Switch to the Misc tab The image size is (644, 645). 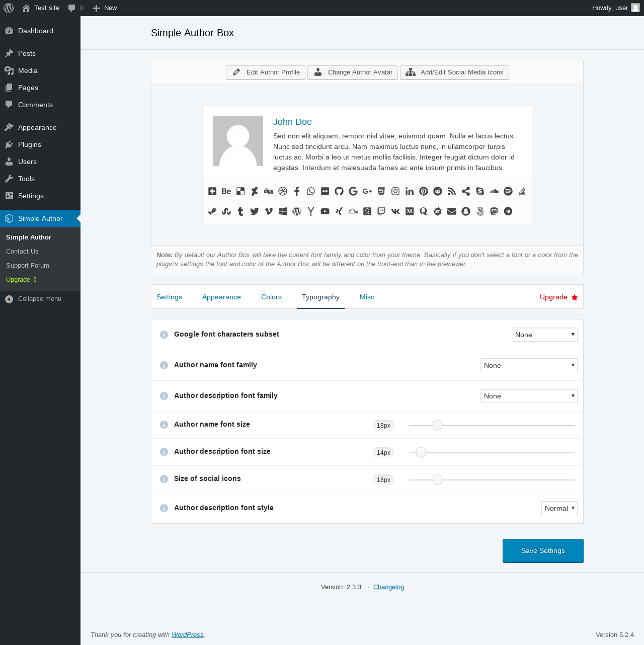pos(367,297)
